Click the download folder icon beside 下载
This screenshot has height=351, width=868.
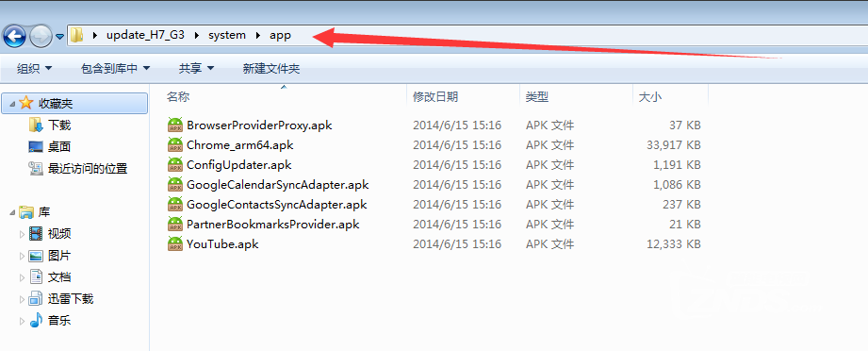[x=36, y=125]
